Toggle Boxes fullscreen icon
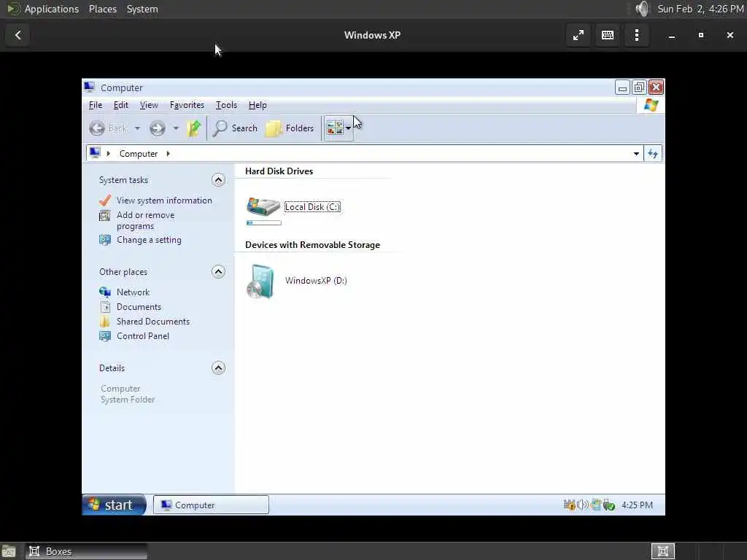The image size is (747, 560). coord(578,35)
